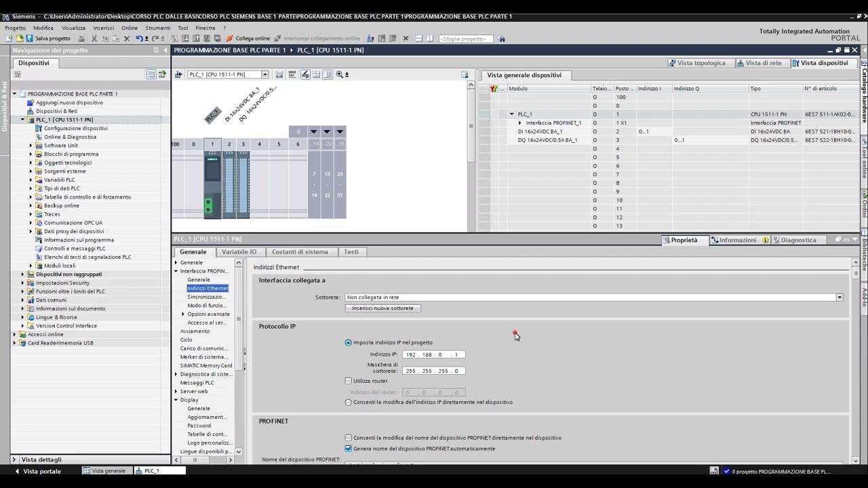868x488 pixels.
Task: Uncheck 'Genera nome del dispositivo PROFINET automaticamente'
Action: coord(349,449)
